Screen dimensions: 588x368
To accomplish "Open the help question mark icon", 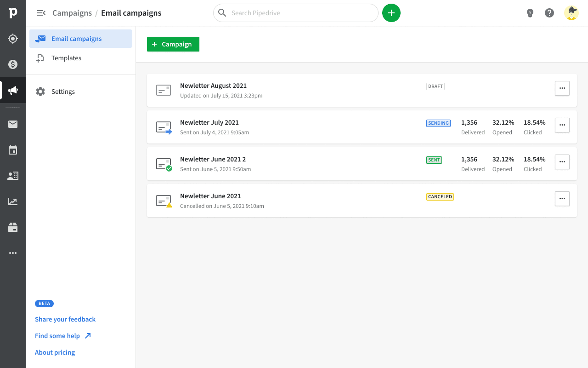I will pos(549,13).
